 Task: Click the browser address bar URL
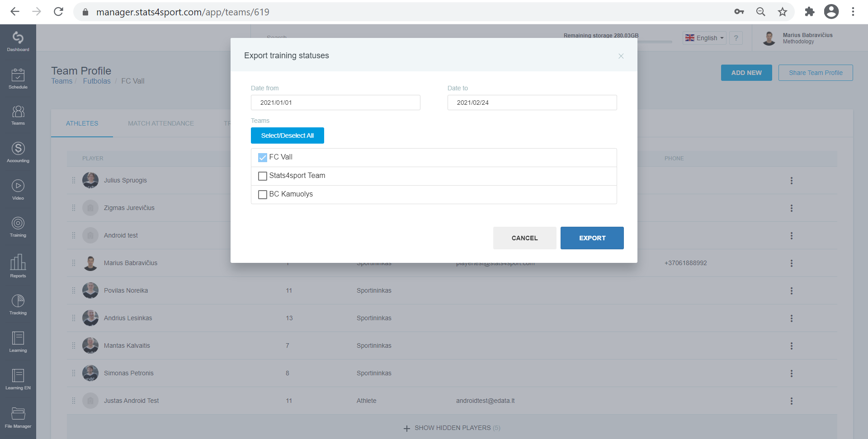183,12
